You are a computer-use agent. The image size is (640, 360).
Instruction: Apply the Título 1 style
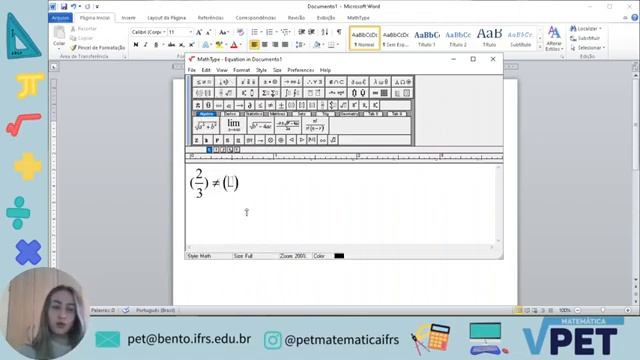click(x=427, y=38)
